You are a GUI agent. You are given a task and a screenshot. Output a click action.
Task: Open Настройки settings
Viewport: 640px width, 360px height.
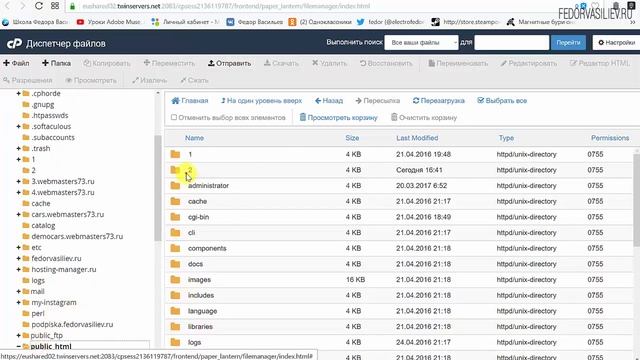click(616, 42)
